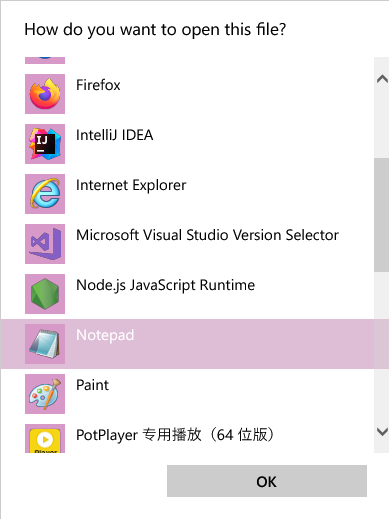Click the scrollbar up arrow
The image size is (389, 519).
pyautogui.click(x=382, y=79)
